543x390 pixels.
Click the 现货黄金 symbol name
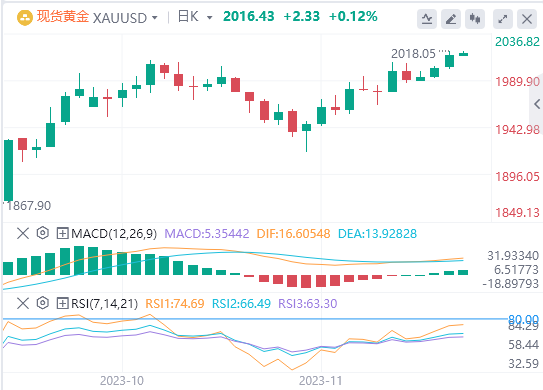(63, 17)
